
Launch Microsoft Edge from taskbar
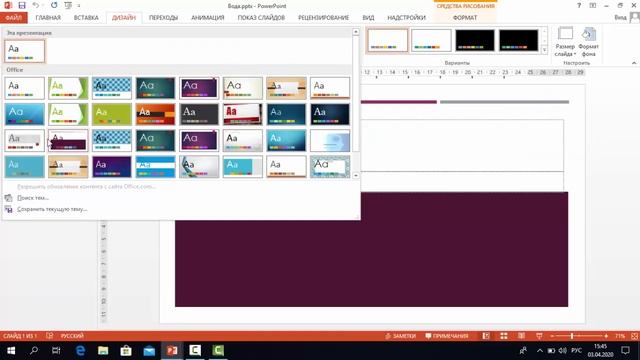point(80,350)
